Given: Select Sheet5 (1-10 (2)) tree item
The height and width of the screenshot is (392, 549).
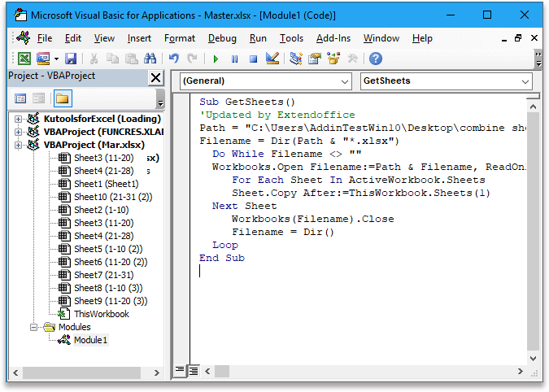Looking at the screenshot, I should [108, 249].
